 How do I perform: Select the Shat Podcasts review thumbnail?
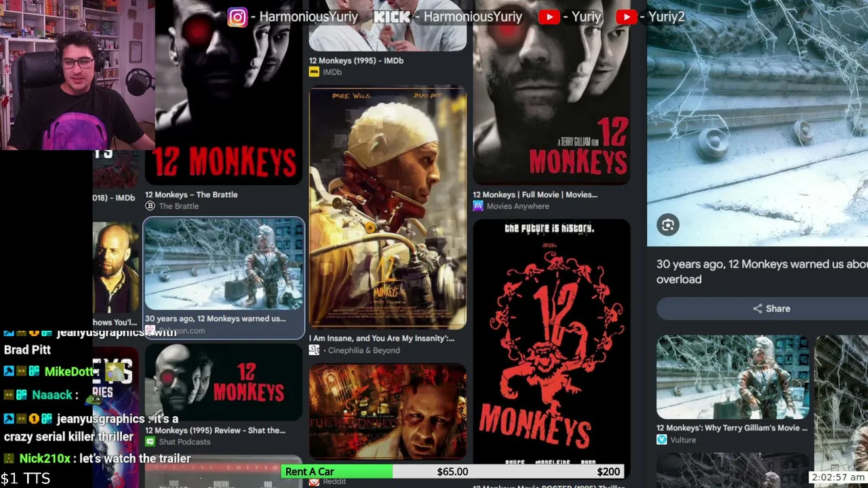[x=224, y=382]
